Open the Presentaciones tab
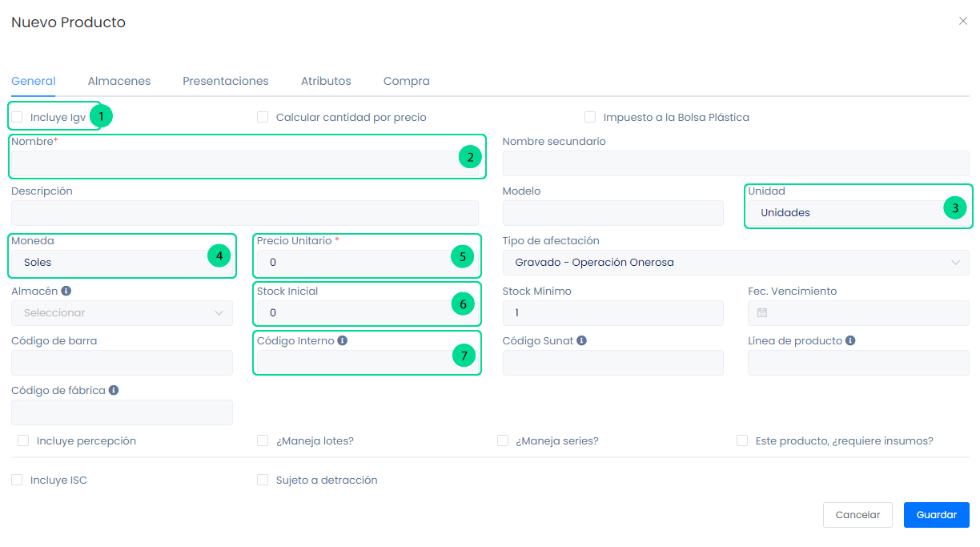This screenshot has width=980, height=547. click(x=225, y=81)
